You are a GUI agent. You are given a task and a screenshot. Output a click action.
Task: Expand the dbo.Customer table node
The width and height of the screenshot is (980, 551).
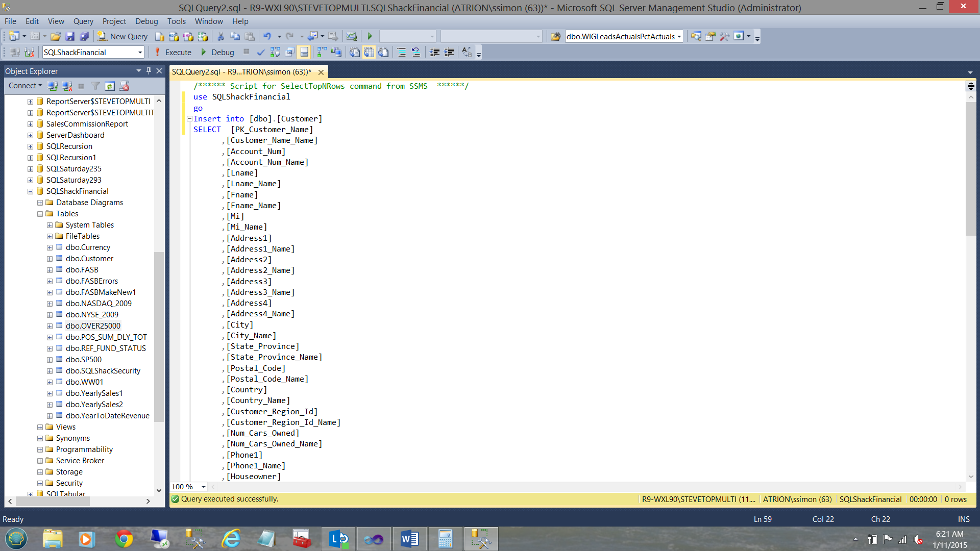[x=50, y=259]
